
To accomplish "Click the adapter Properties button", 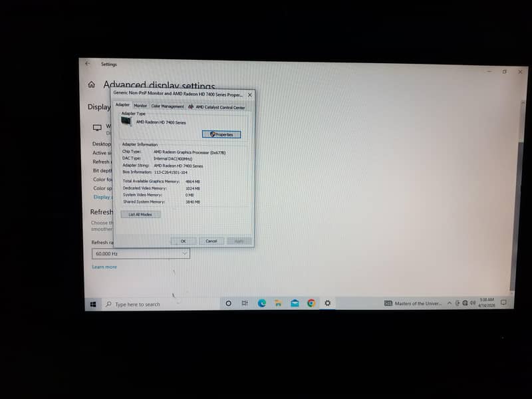I will (x=221, y=134).
